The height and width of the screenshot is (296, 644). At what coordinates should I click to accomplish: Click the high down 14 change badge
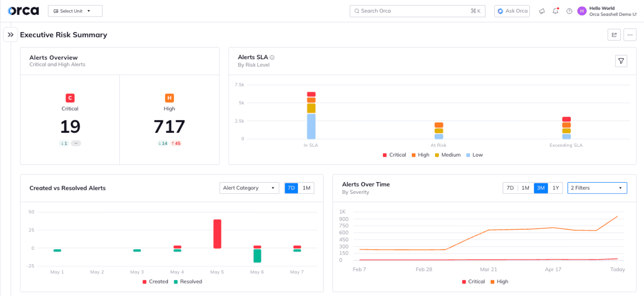(x=163, y=143)
